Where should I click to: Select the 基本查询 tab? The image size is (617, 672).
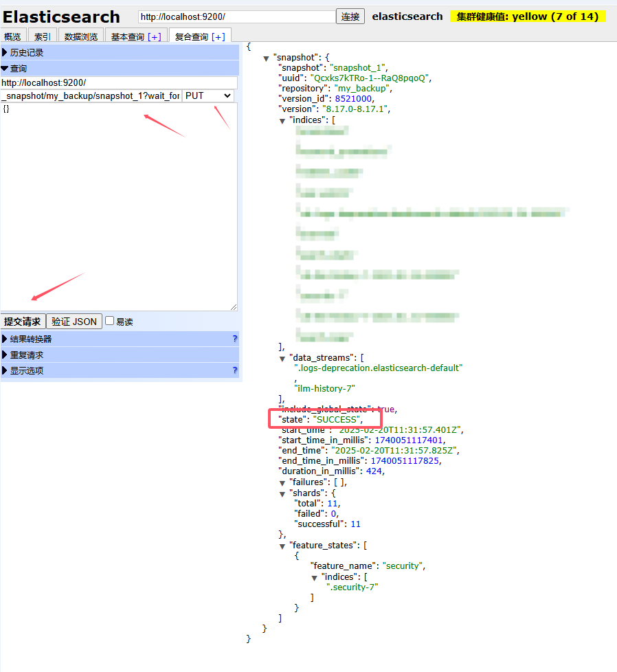[127, 37]
